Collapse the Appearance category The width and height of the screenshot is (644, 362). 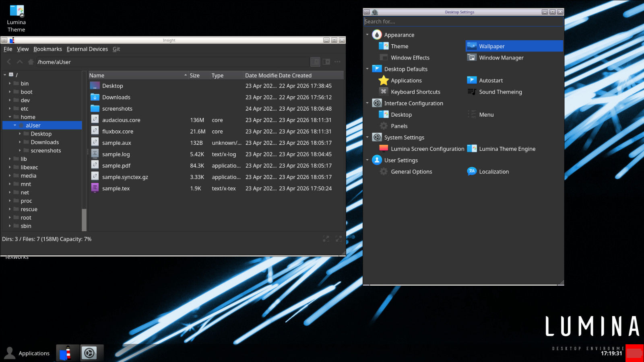(367, 35)
